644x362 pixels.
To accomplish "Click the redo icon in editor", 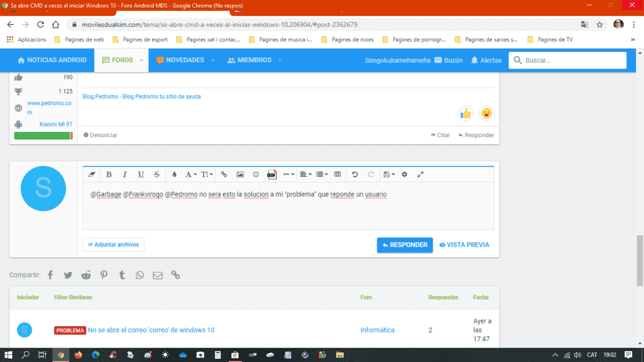I will click(371, 174).
